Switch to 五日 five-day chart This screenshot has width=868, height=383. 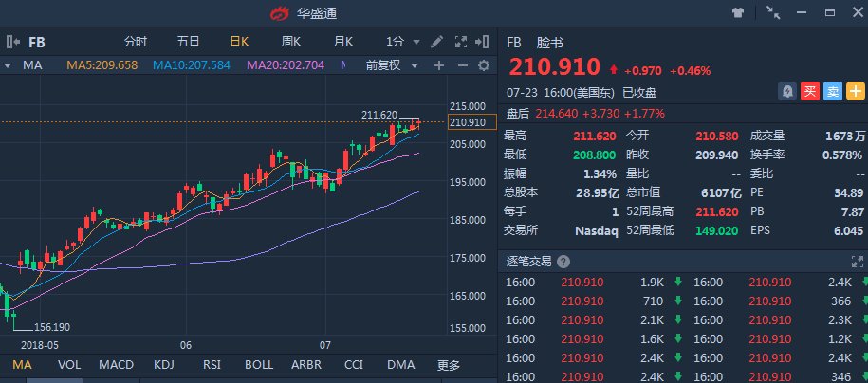coord(188,42)
